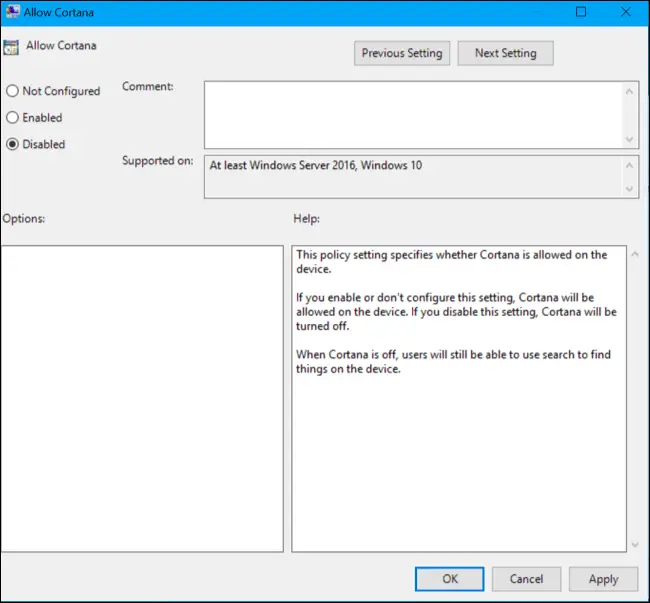Click the 'Options:' label
Image resolution: width=650 pixels, height=603 pixels.
click(x=24, y=218)
